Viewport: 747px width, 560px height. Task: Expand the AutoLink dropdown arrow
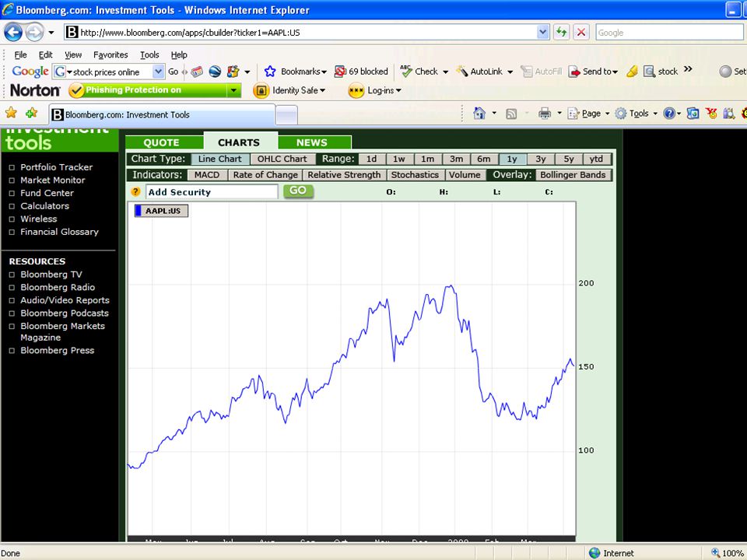click(510, 72)
